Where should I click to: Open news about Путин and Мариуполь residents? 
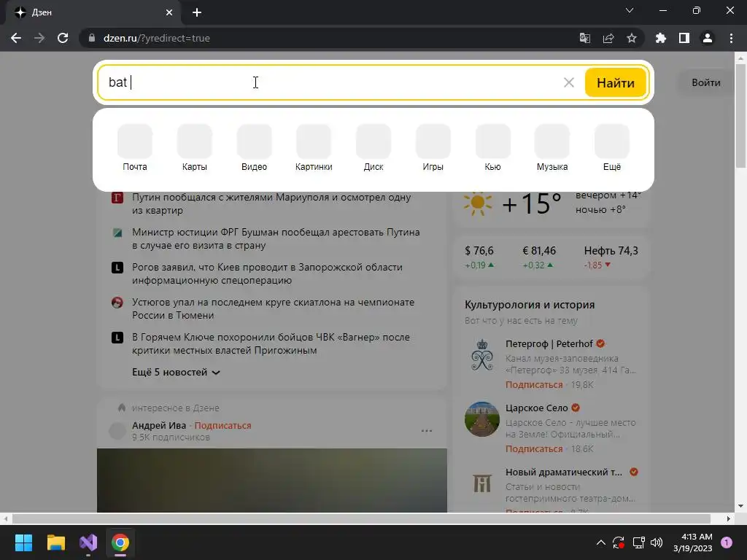click(x=271, y=204)
